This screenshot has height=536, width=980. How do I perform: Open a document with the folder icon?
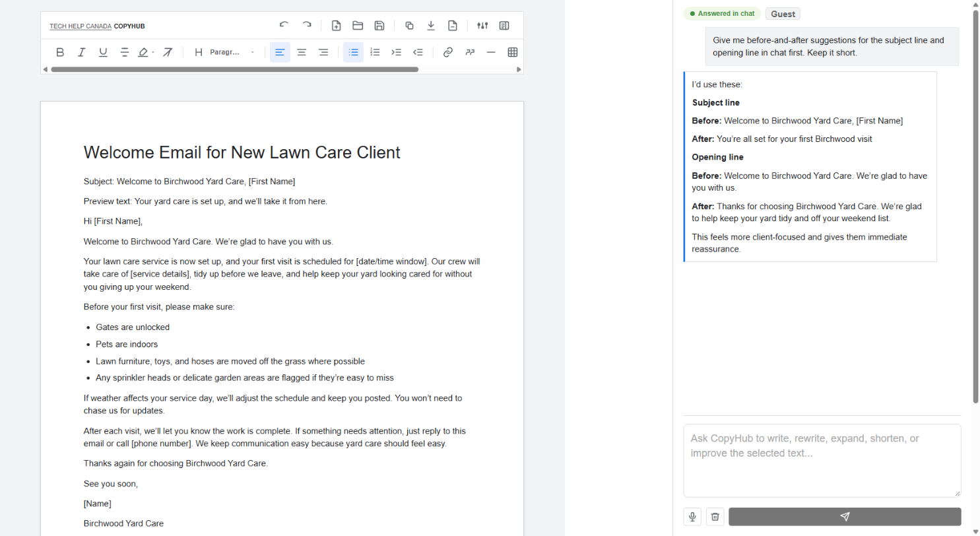(358, 26)
